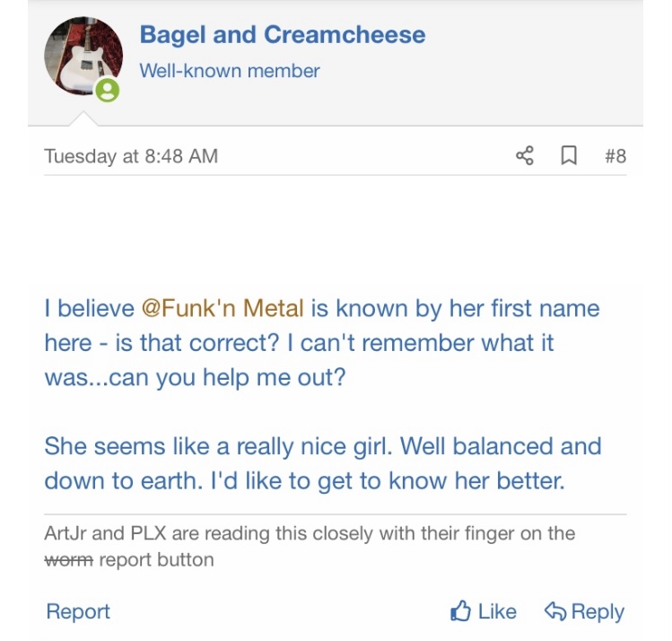Click the thumbs-up Like icon
This screenshot has height=641, width=672.
click(x=461, y=610)
